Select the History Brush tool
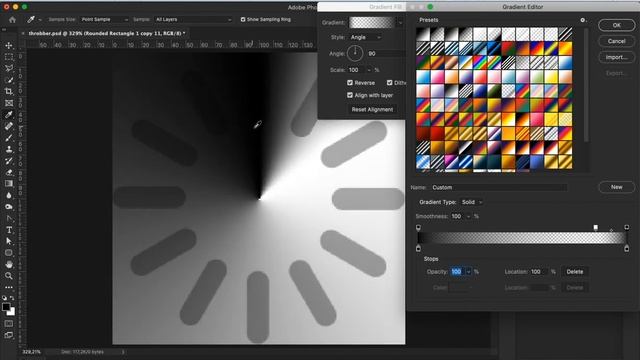Screen dimensions: 640x360 9,161
